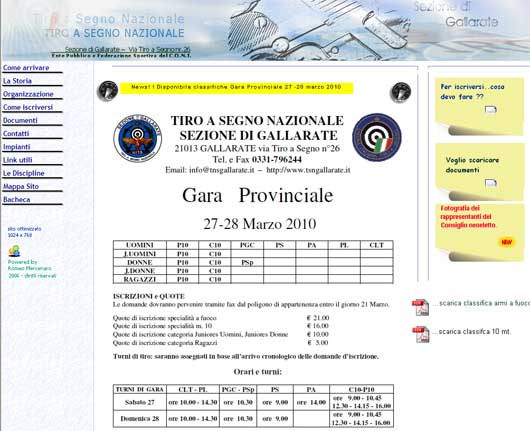The height and width of the screenshot is (431, 530).
Task: Open 'Fotografia dei rappresentanti del Consiglio neoeletto' link
Action: (x=468, y=216)
